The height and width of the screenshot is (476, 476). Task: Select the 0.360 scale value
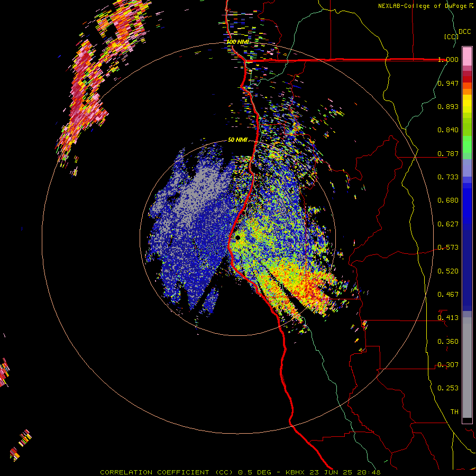click(448, 342)
